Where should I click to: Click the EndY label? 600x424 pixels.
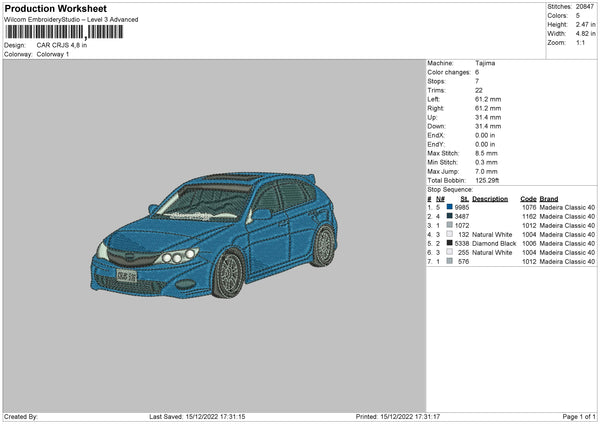point(436,144)
